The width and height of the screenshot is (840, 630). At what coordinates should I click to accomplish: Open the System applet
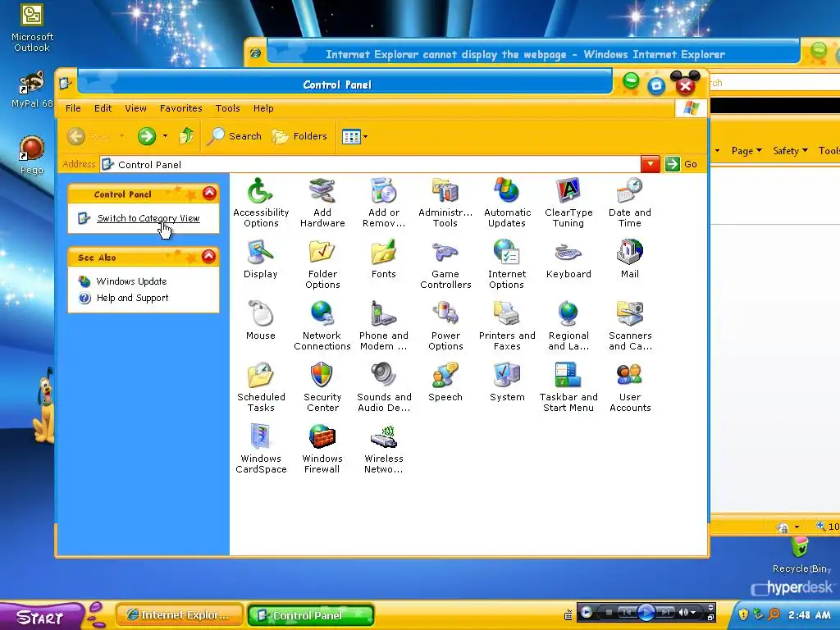click(507, 382)
